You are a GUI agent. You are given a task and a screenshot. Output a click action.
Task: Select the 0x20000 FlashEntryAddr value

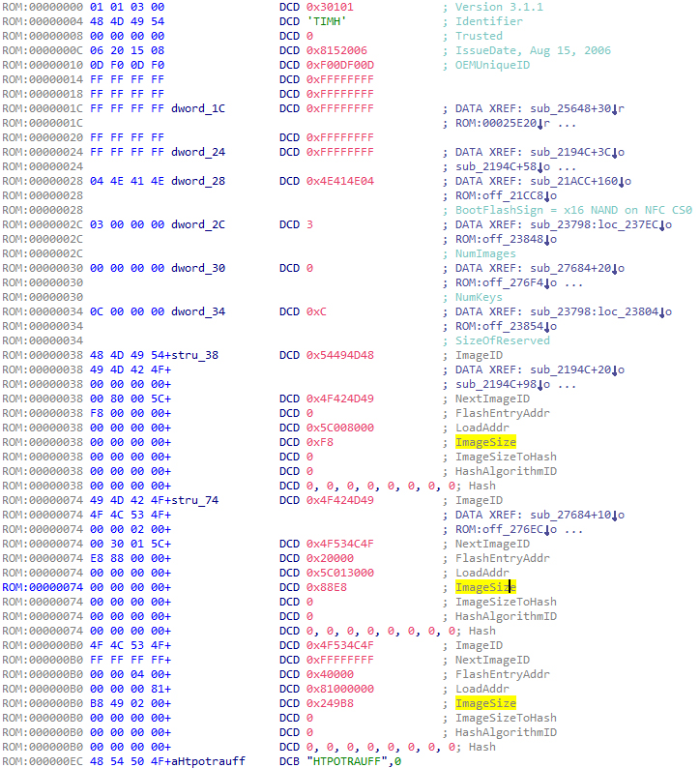tap(330, 558)
